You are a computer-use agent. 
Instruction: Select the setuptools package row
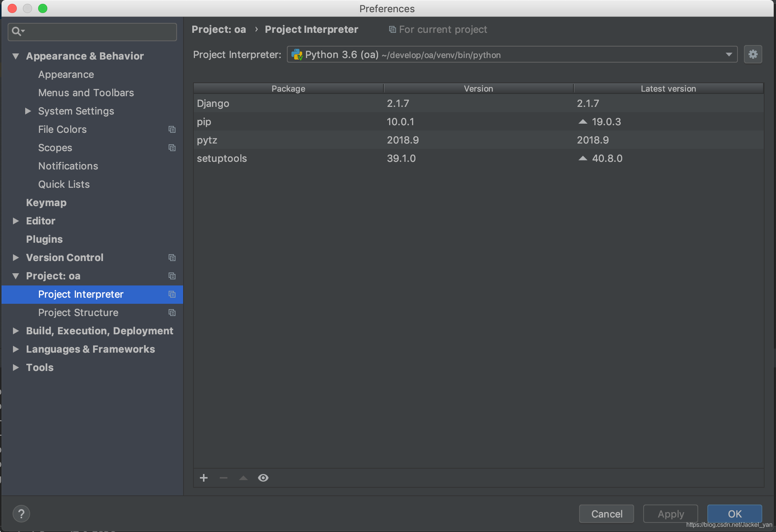[478, 158]
